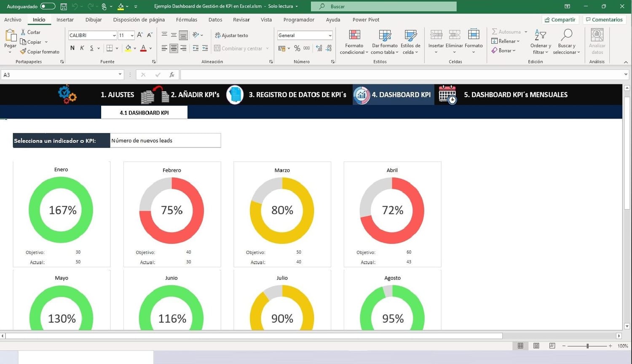The image size is (632, 364).
Task: Increase font size icon
Action: point(140,35)
